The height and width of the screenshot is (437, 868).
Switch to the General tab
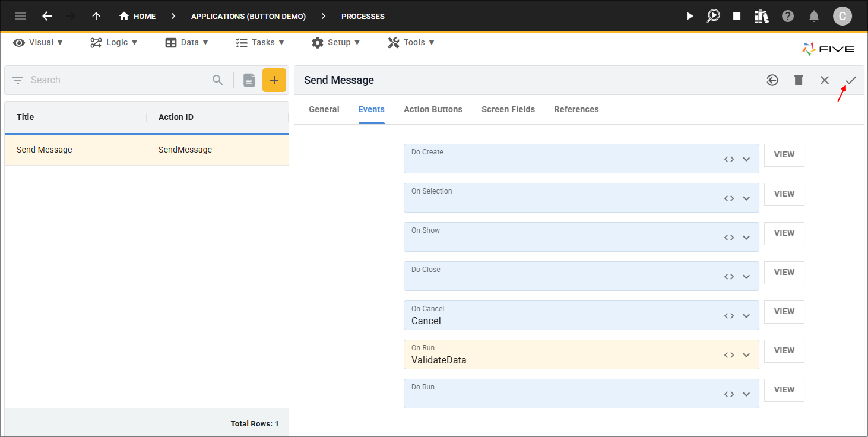(324, 109)
